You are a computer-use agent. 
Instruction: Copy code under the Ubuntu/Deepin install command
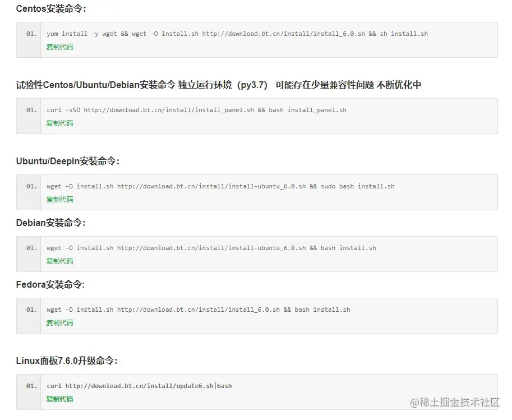[60, 199]
